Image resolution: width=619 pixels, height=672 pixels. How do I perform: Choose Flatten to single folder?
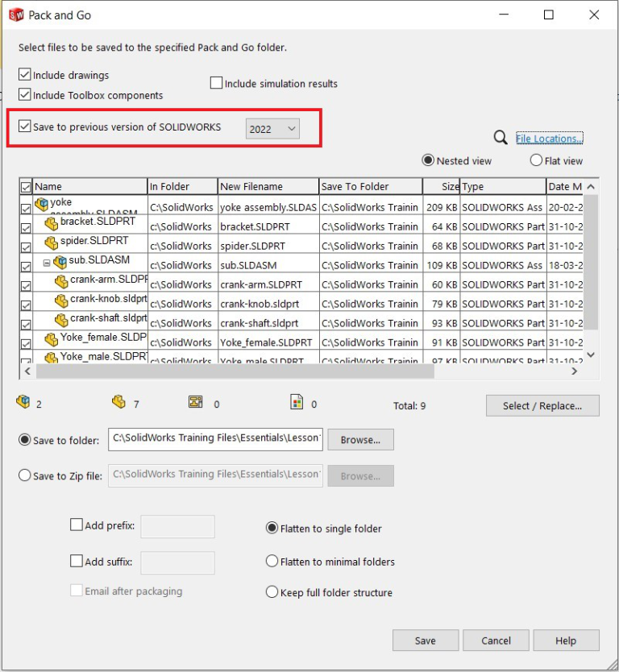tap(272, 528)
